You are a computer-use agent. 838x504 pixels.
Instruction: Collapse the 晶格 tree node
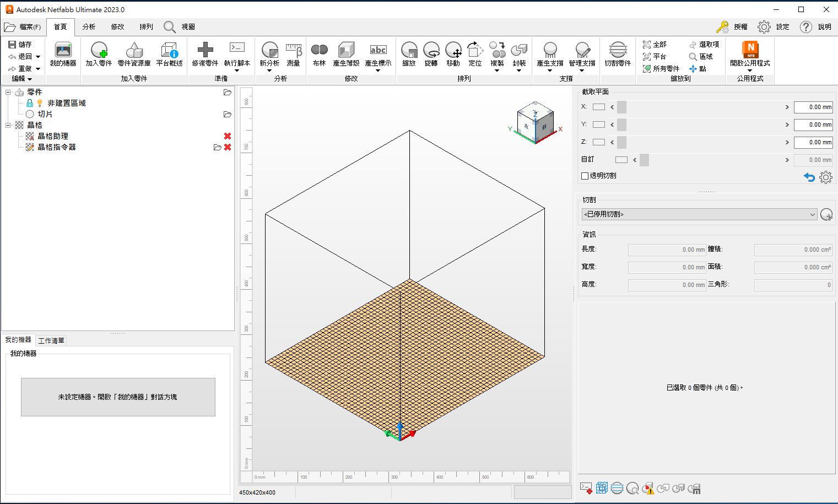click(x=8, y=126)
